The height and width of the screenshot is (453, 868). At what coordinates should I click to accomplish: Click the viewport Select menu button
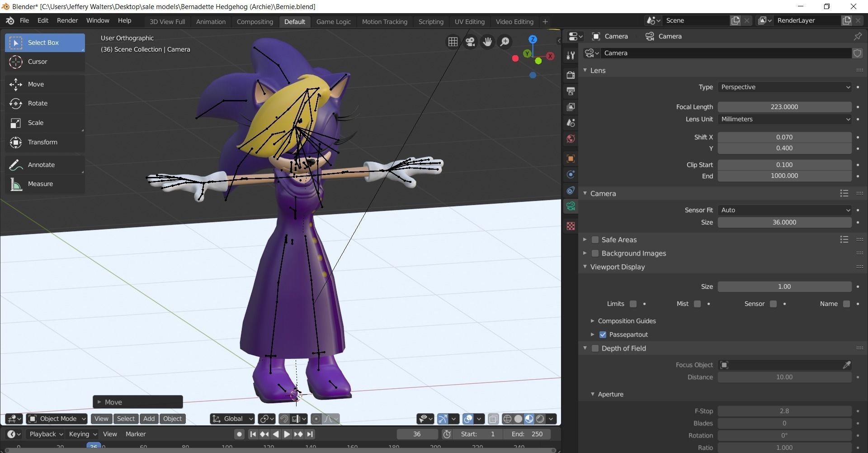pyautogui.click(x=126, y=419)
